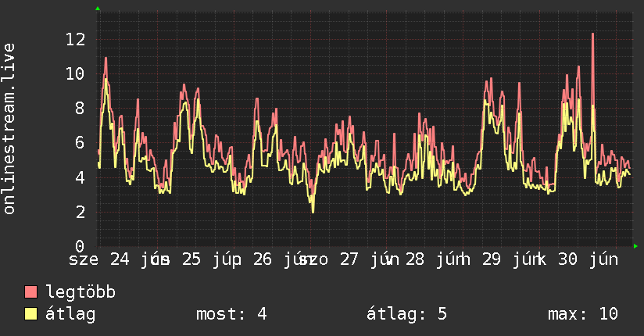
Task: Click the x-axis date label 29
Action: pos(492,259)
